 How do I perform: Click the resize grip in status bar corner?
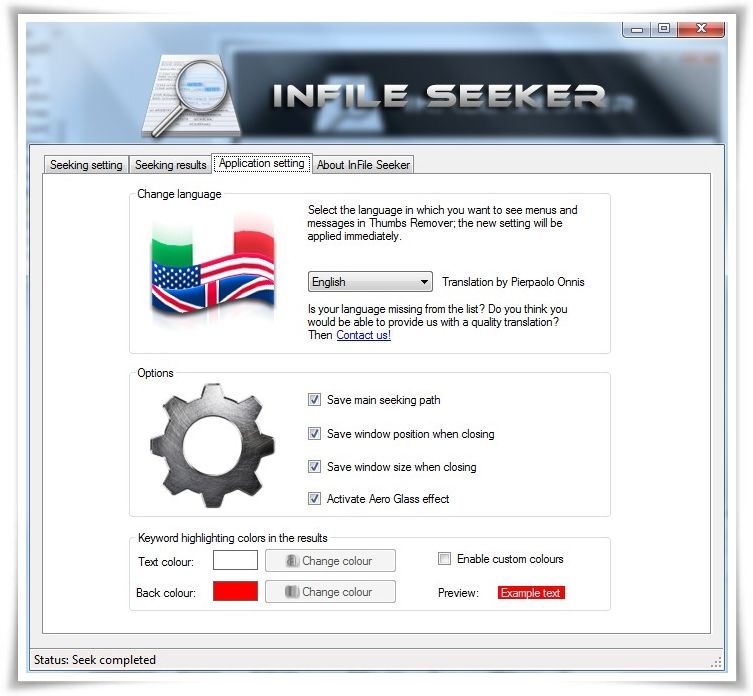(716, 663)
